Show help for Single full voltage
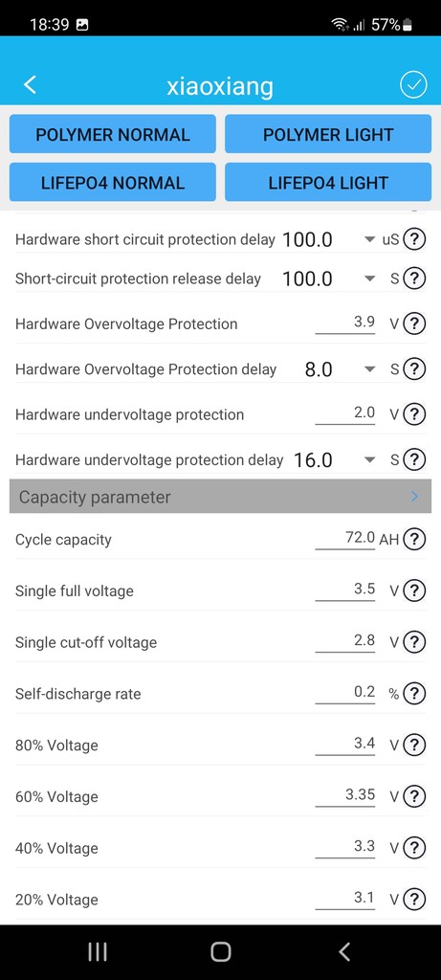Image resolution: width=441 pixels, height=980 pixels. [x=413, y=590]
